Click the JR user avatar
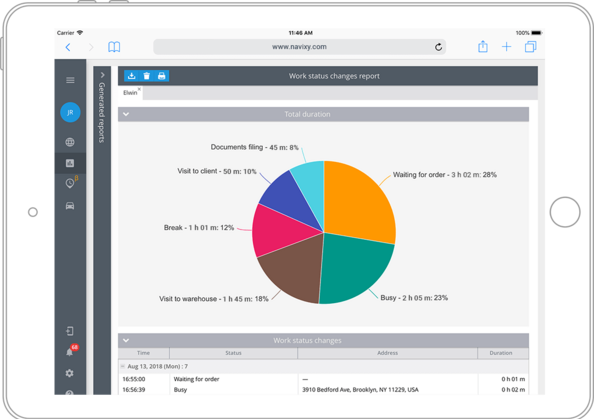This screenshot has height=419, width=594. click(70, 112)
